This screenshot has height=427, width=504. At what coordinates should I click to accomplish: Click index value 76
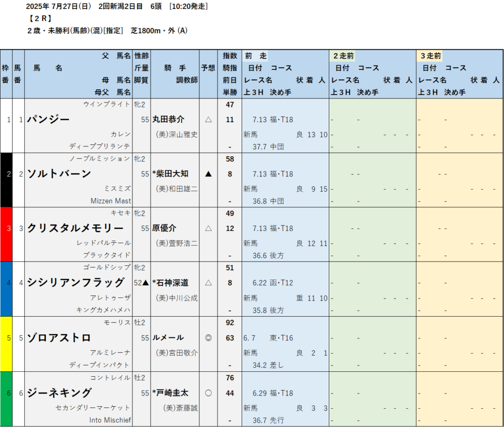point(230,377)
